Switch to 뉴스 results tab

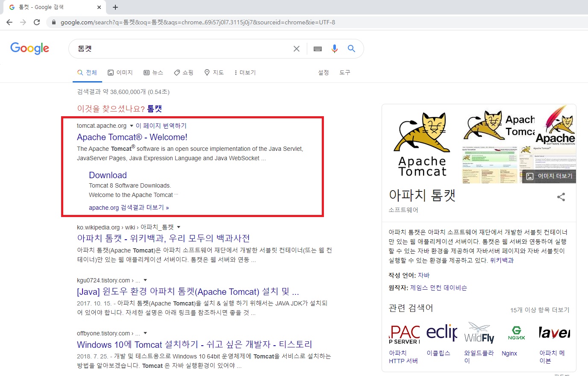point(153,73)
